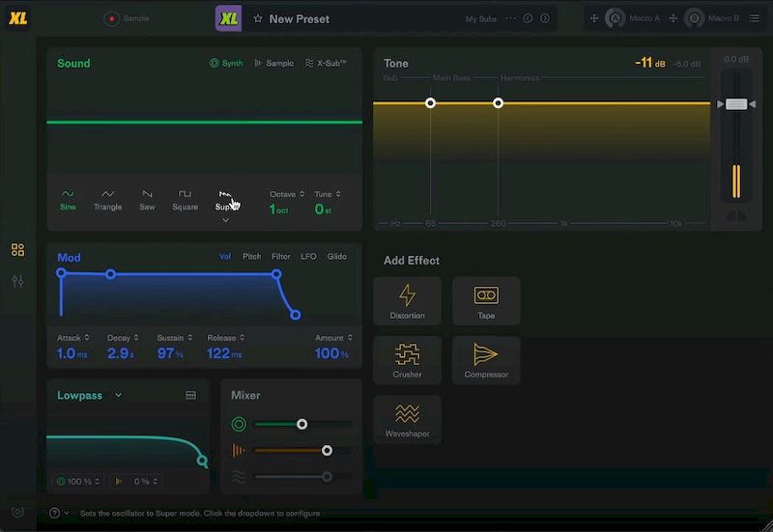Add the Waveshaper effect
This screenshot has height=532, width=773.
(407, 419)
